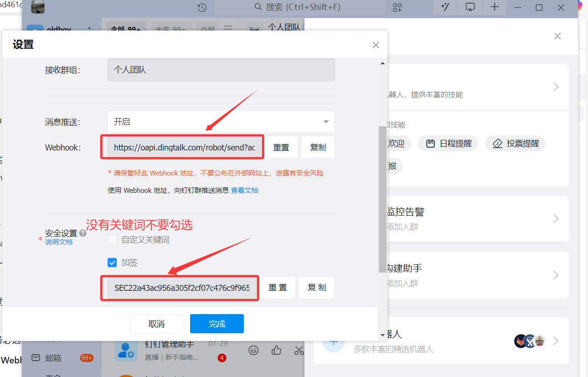Expand the 监控告警 robot entry chevron
The width and height of the screenshot is (588, 377).
tap(556, 219)
